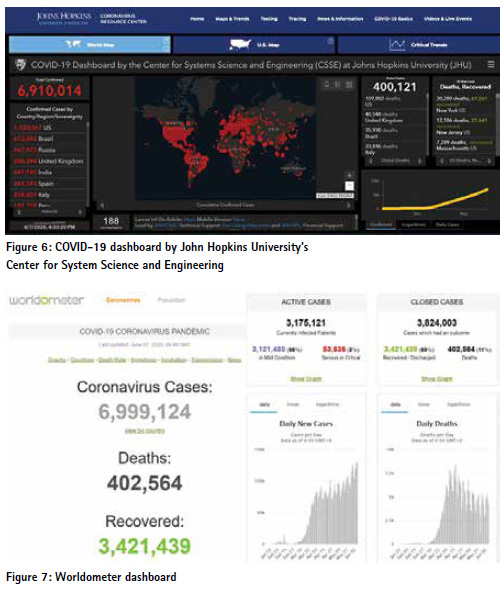Go to next map layer using right arrow

pyautogui.click(x=349, y=205)
